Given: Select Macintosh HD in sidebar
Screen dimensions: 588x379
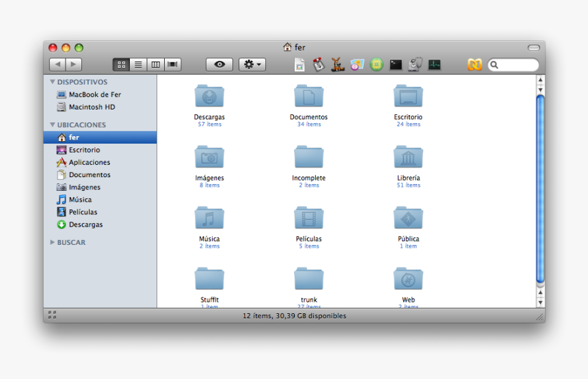Looking at the screenshot, I should [x=100, y=107].
